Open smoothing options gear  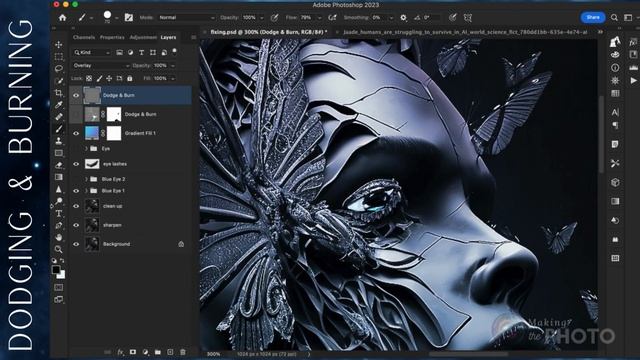[x=403, y=18]
